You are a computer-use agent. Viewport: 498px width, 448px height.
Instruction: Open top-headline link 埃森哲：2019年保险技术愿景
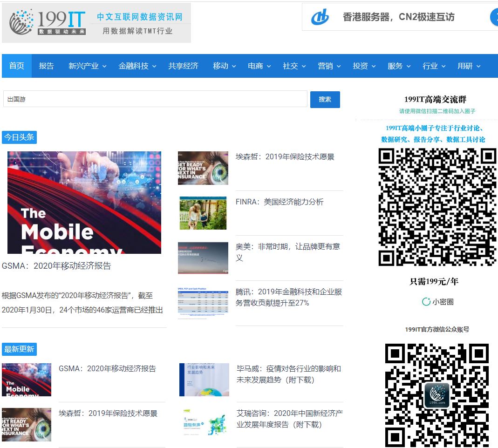click(x=285, y=157)
